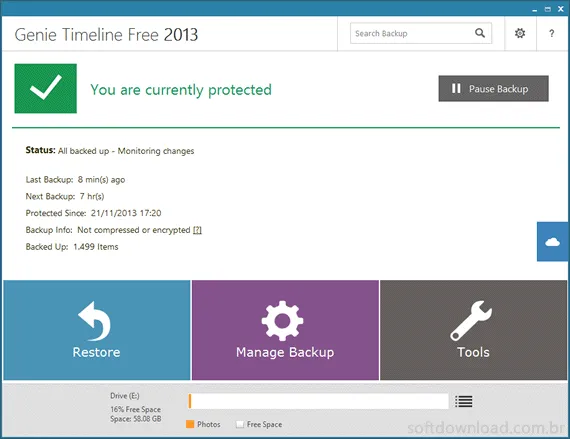The width and height of the screenshot is (570, 439).
Task: Open the Restore tile
Action: click(97, 330)
